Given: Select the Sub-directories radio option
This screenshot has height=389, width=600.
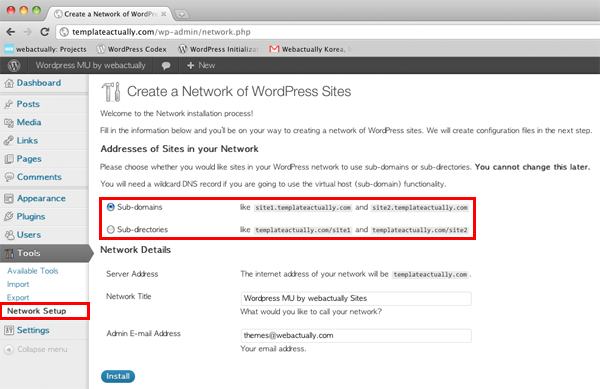Looking at the screenshot, I should point(111,229).
